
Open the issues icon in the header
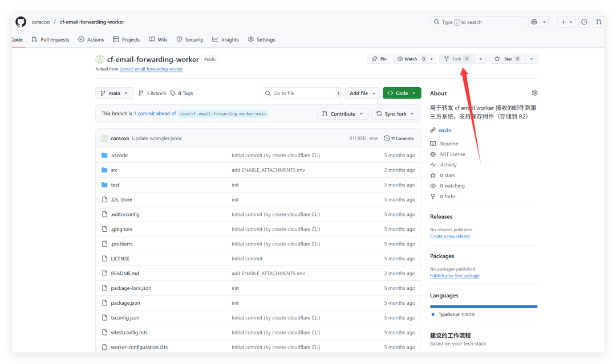(x=584, y=22)
